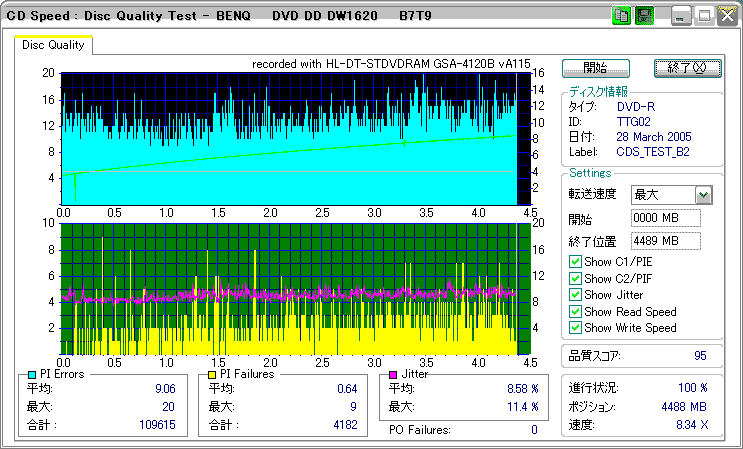Maximize the CD Speed window
The width and height of the screenshot is (743, 449).
tap(704, 16)
